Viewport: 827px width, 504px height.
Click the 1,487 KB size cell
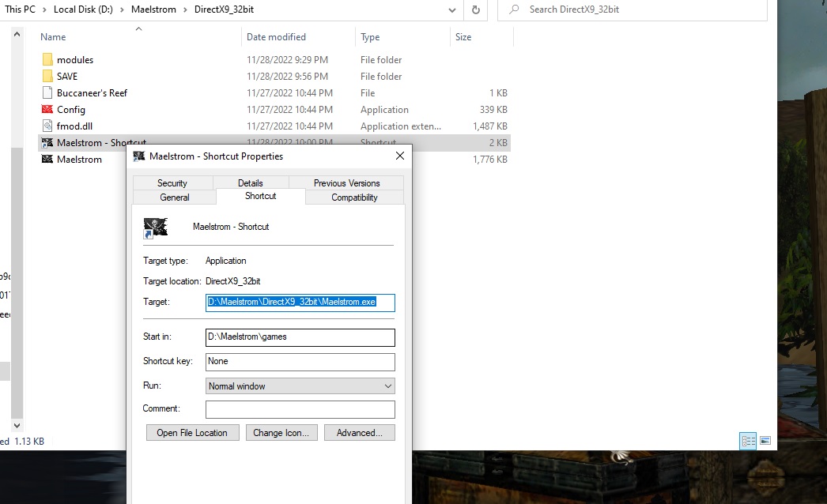(490, 126)
